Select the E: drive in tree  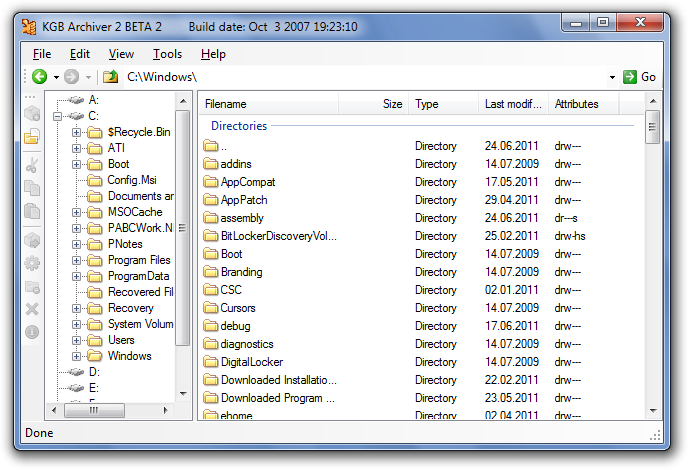[x=94, y=388]
